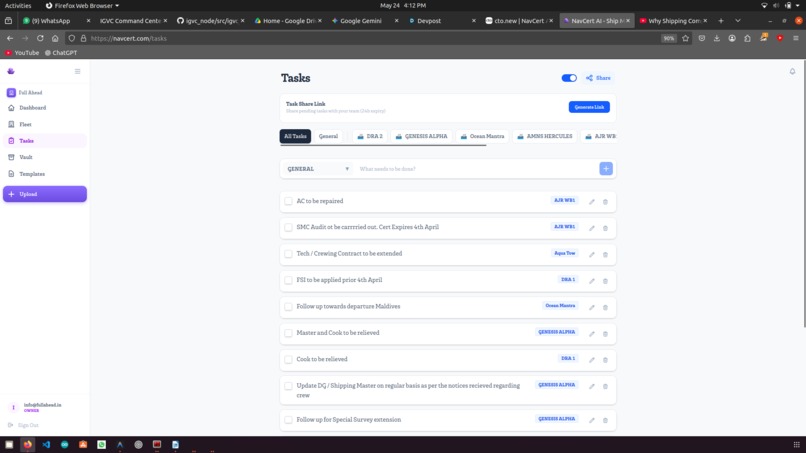Click the page vertical scrollbar
The width and height of the screenshot is (806, 453).
tap(804, 195)
